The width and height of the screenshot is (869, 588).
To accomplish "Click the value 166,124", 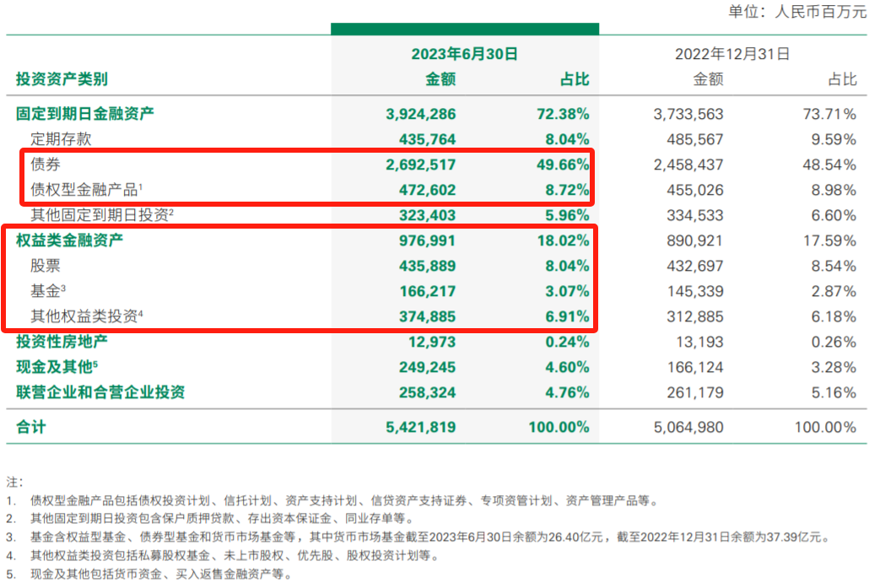I will pos(695,368).
